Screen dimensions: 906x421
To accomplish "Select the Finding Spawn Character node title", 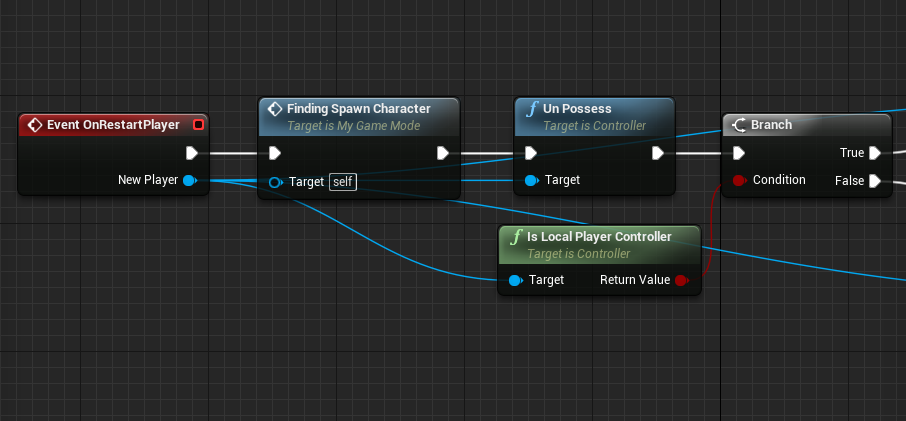I will [x=359, y=109].
